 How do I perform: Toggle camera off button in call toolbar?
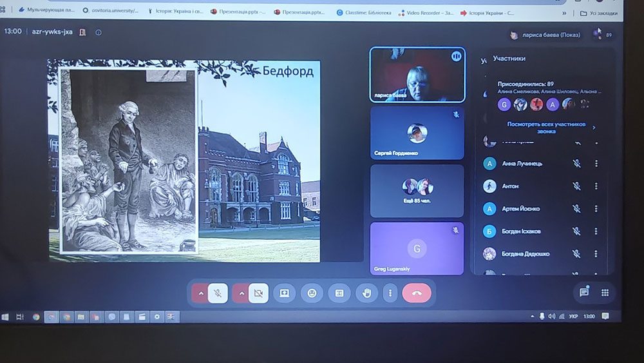pos(258,293)
